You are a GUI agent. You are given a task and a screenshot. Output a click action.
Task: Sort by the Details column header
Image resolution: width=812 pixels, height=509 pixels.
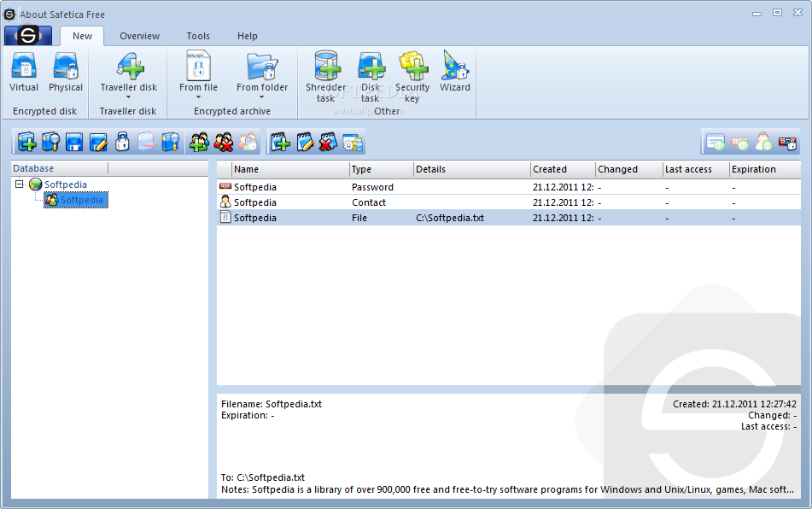(472, 169)
